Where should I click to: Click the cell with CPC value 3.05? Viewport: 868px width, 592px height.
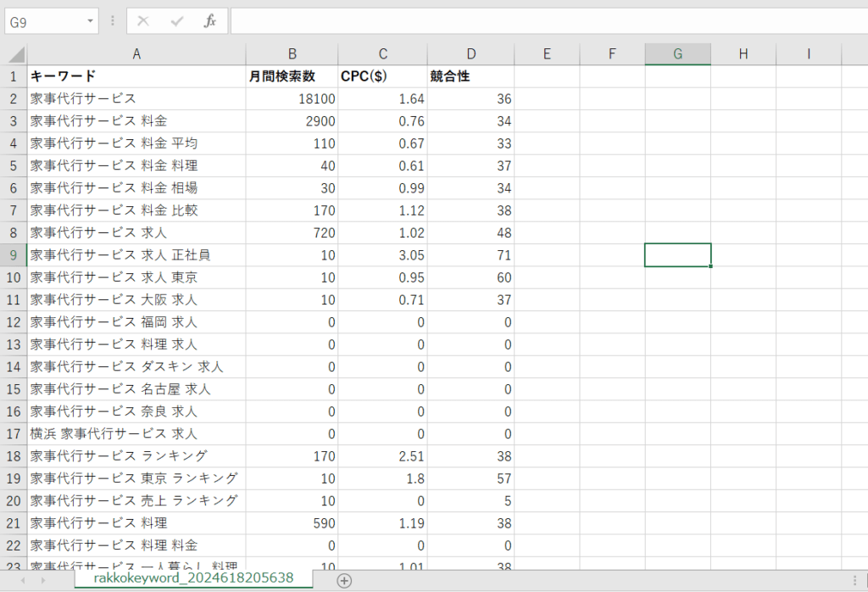point(382,255)
